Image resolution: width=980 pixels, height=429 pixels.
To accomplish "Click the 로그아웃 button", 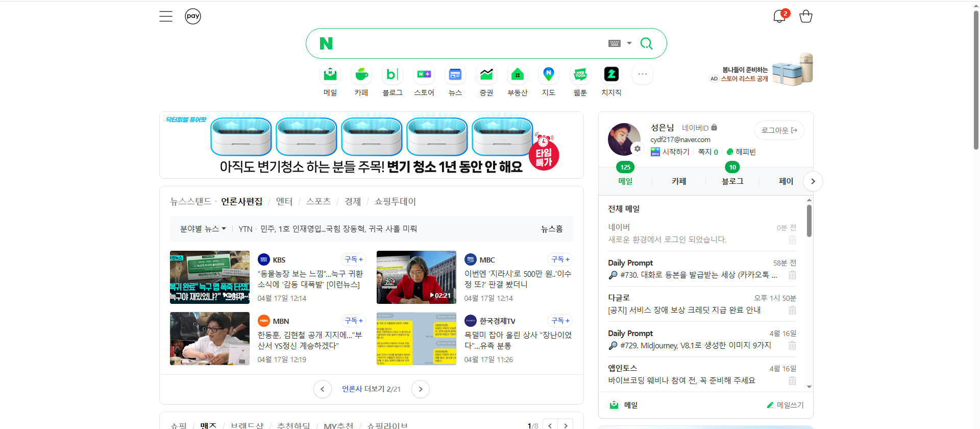I will (779, 130).
